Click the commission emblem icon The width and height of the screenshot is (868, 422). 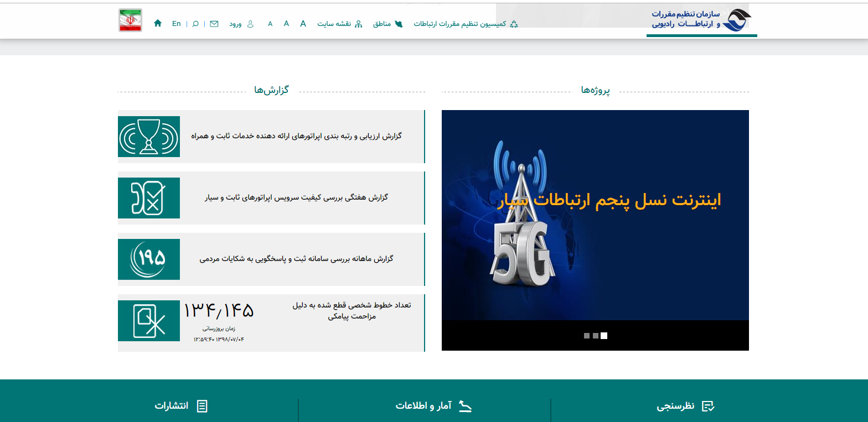point(514,24)
